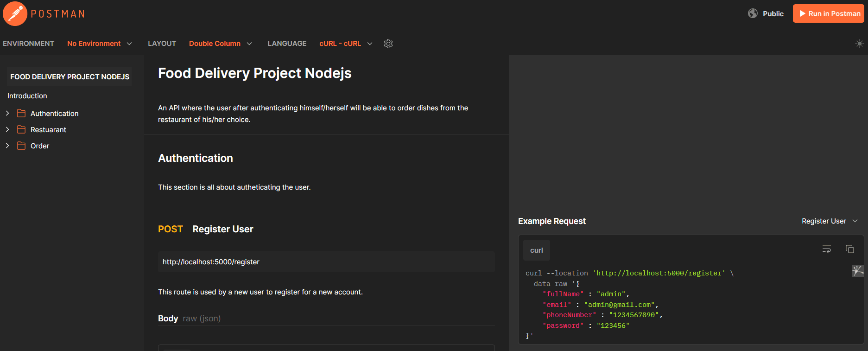Copy the example request code

(x=850, y=249)
